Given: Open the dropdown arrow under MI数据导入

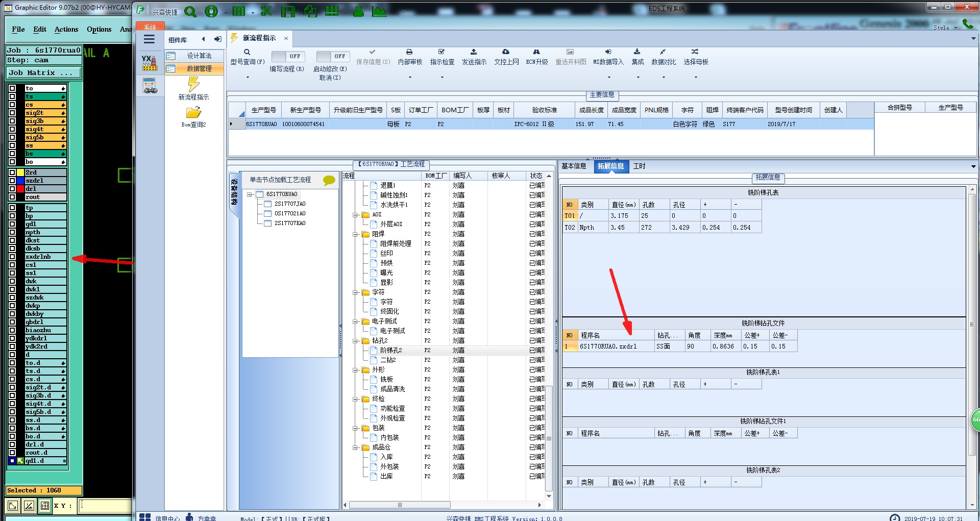Looking at the screenshot, I should (609, 78).
